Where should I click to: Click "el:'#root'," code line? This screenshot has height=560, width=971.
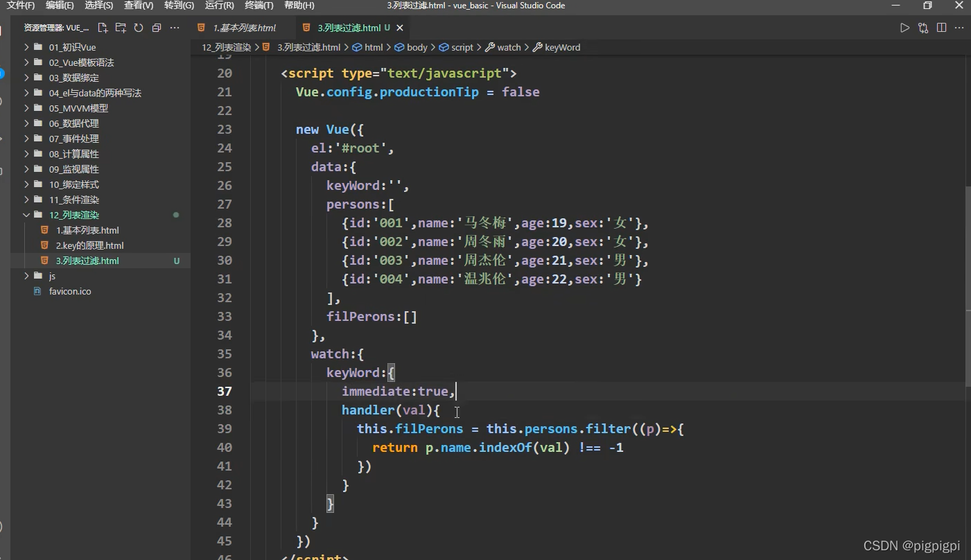[353, 148]
